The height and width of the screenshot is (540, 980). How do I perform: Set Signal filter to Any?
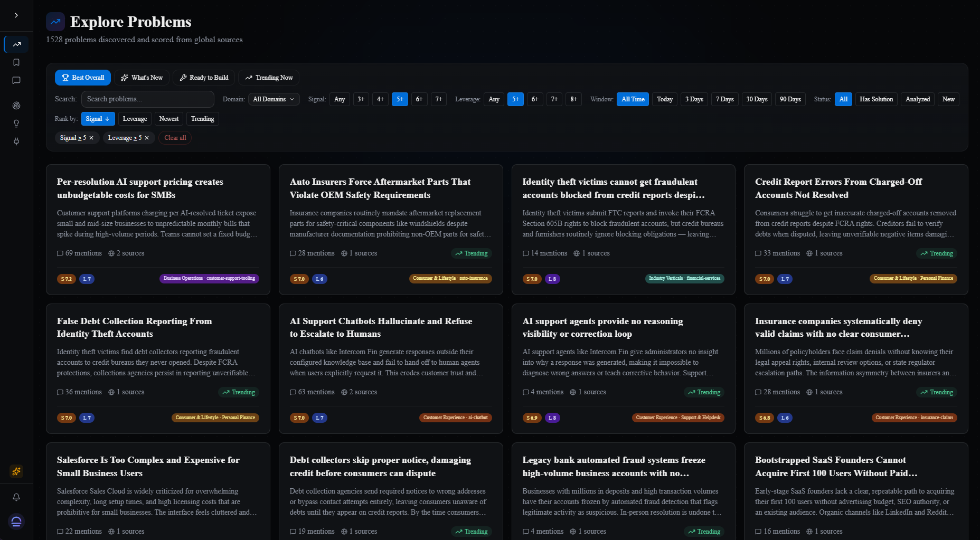(x=340, y=99)
